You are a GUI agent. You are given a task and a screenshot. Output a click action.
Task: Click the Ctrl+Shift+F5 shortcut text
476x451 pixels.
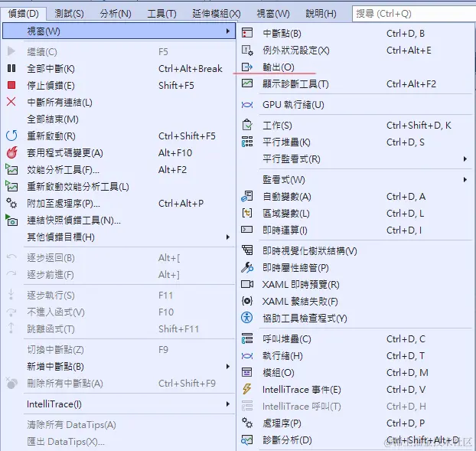point(187,136)
